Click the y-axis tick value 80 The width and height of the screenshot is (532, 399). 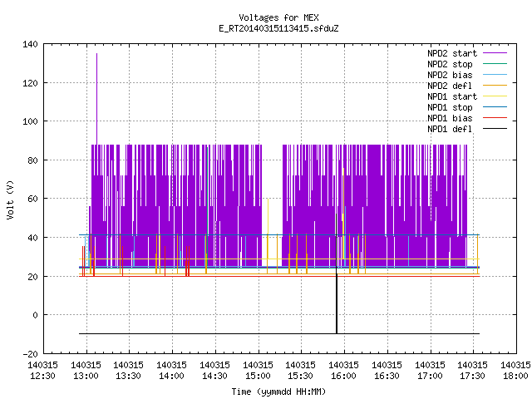coord(32,160)
